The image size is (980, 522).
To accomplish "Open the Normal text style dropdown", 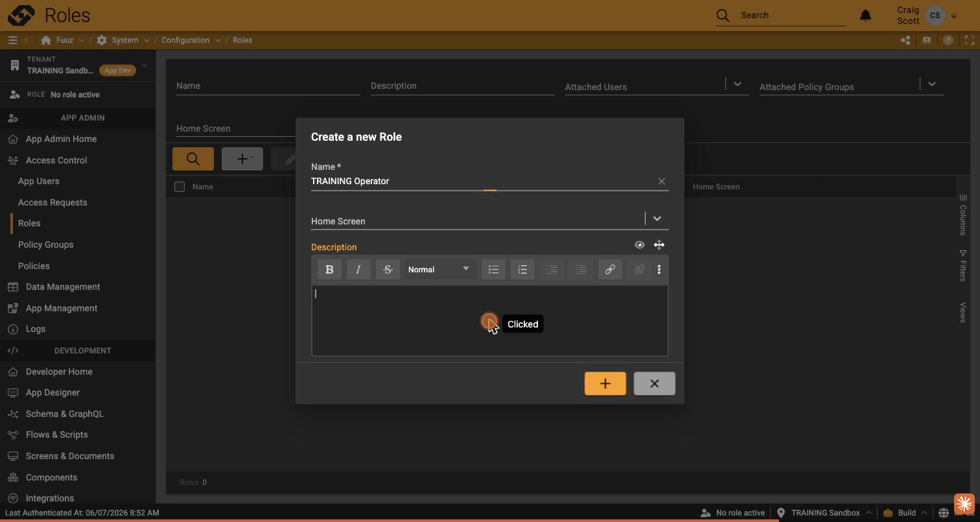I will click(439, 270).
